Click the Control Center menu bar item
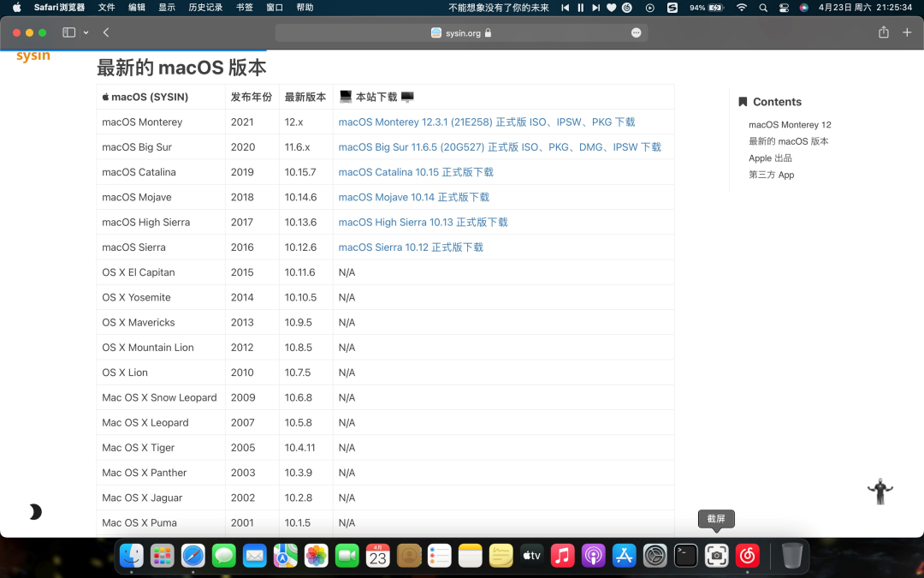Viewport: 924px width, 578px height. pyautogui.click(x=784, y=8)
